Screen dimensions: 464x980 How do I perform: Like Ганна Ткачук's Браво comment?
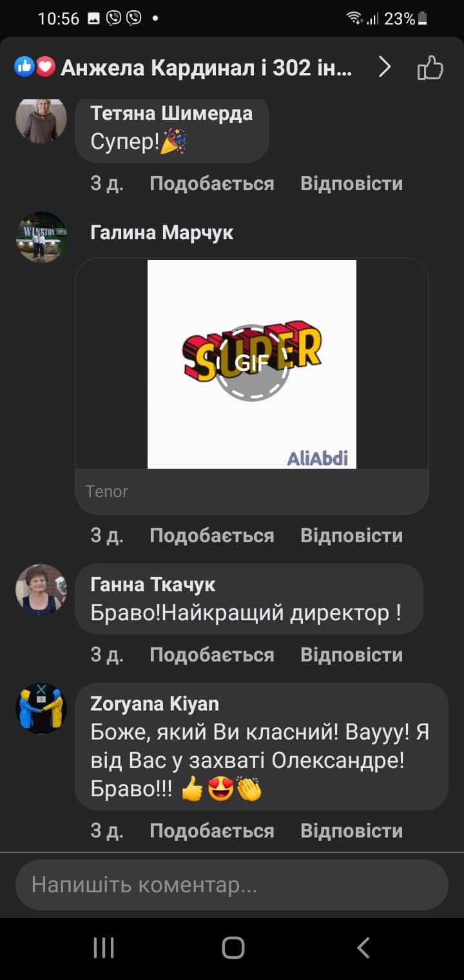tap(211, 655)
